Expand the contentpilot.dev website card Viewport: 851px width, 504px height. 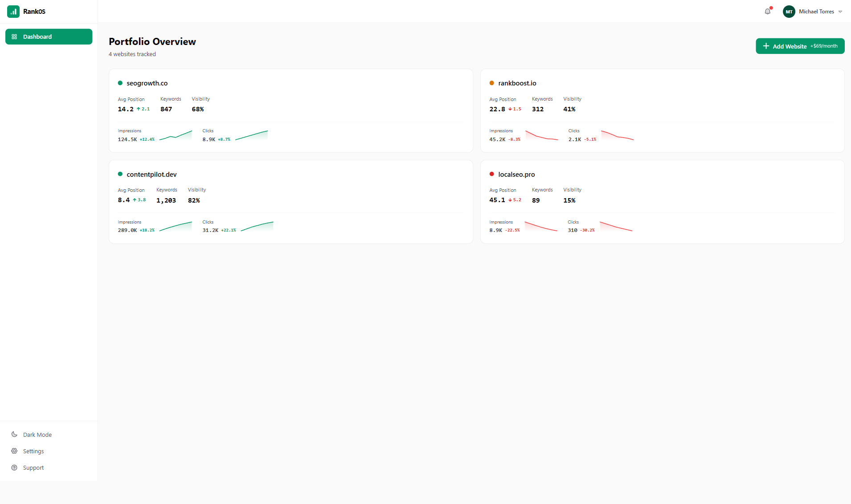tap(290, 202)
